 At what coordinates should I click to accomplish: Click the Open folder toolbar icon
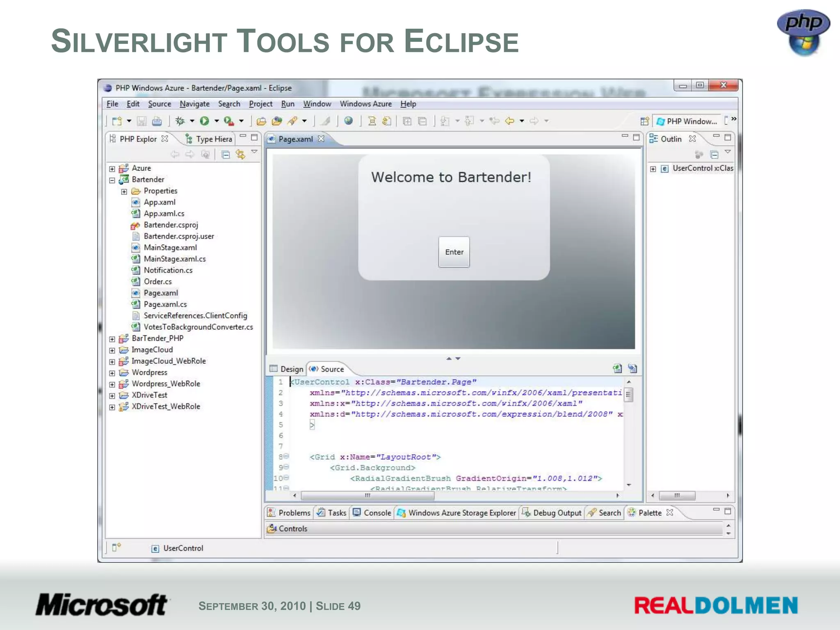point(261,121)
